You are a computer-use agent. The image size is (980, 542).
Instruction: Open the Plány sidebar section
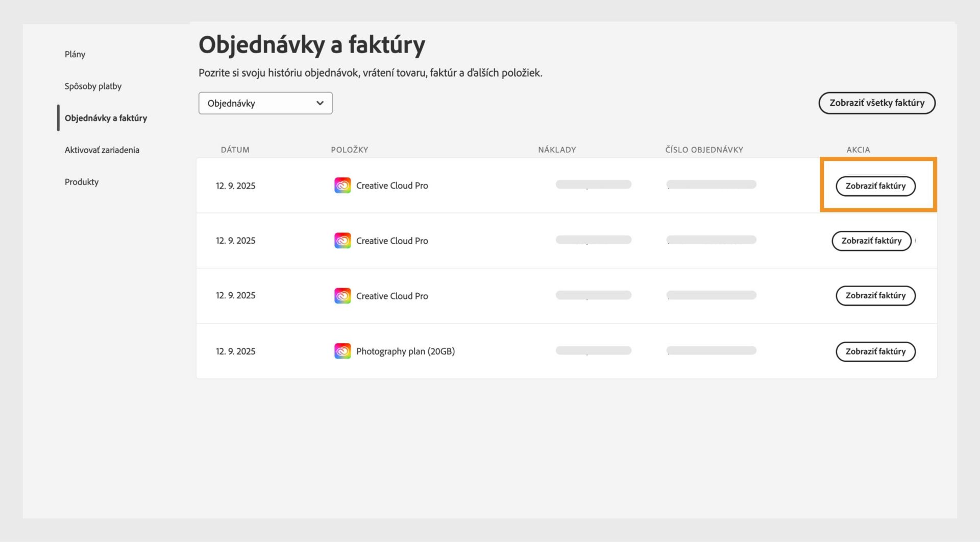click(75, 54)
